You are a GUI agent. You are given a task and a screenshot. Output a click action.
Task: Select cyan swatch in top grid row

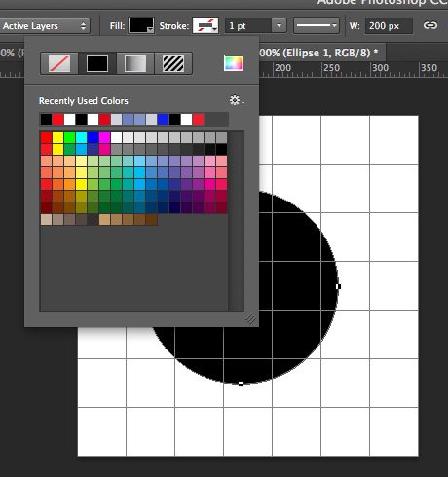click(81, 137)
